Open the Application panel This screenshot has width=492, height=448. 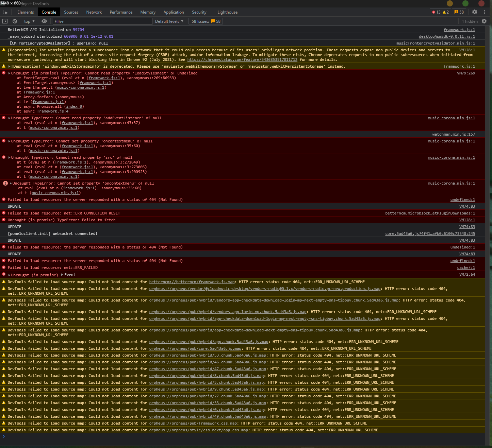pyautogui.click(x=174, y=12)
